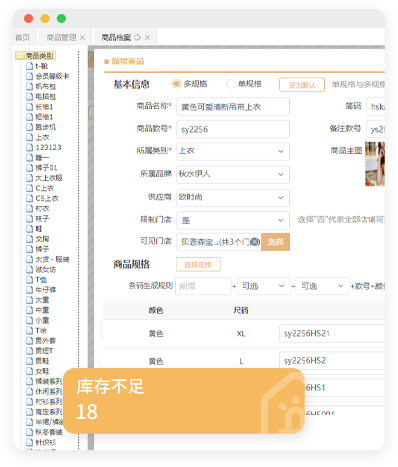Screen dimensions: 398x467
Task: Select the 男鞋 category in the tree
Action: click(x=42, y=361)
